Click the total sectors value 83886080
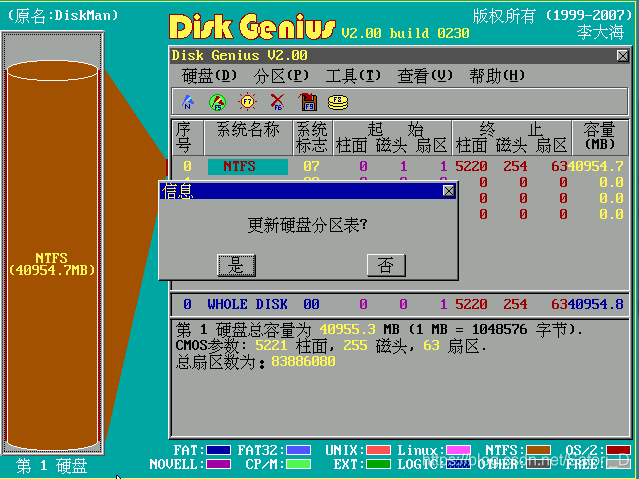 pos(303,362)
